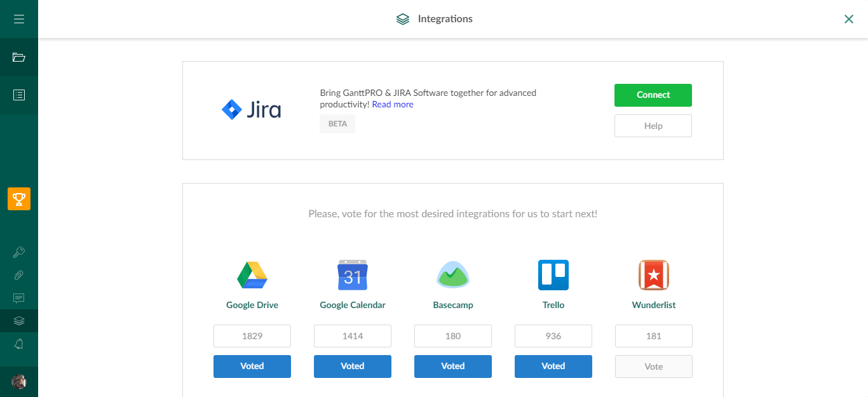Screen dimensions: 868x397
Task: Click the Google Calendar vote count 1414
Action: (x=353, y=336)
